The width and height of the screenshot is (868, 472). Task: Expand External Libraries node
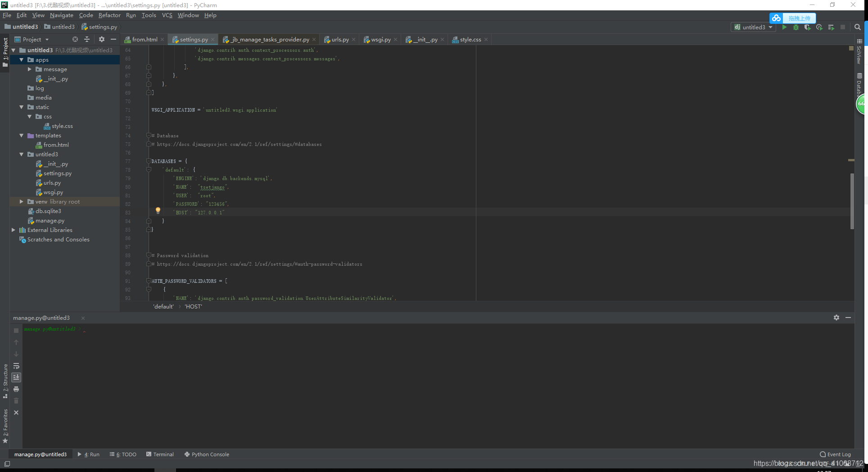(x=13, y=230)
